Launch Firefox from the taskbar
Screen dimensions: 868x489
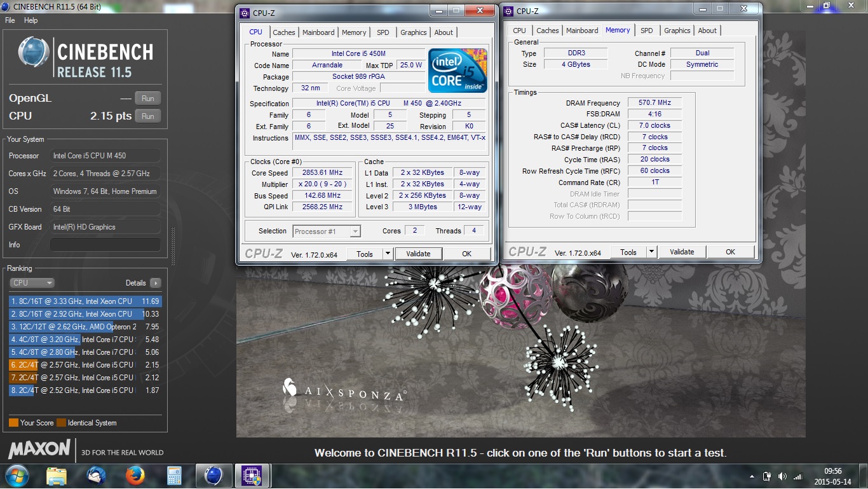[x=135, y=476]
